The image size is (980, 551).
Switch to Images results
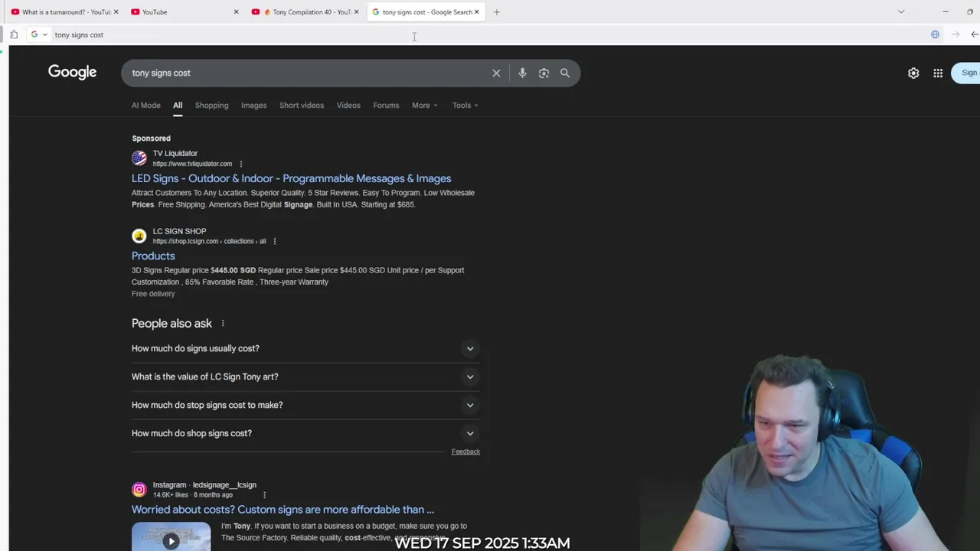(253, 106)
